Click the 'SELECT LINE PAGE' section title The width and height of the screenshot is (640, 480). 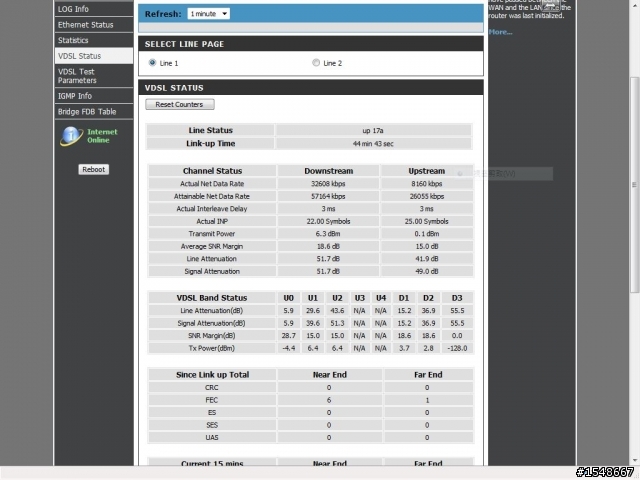tap(184, 44)
